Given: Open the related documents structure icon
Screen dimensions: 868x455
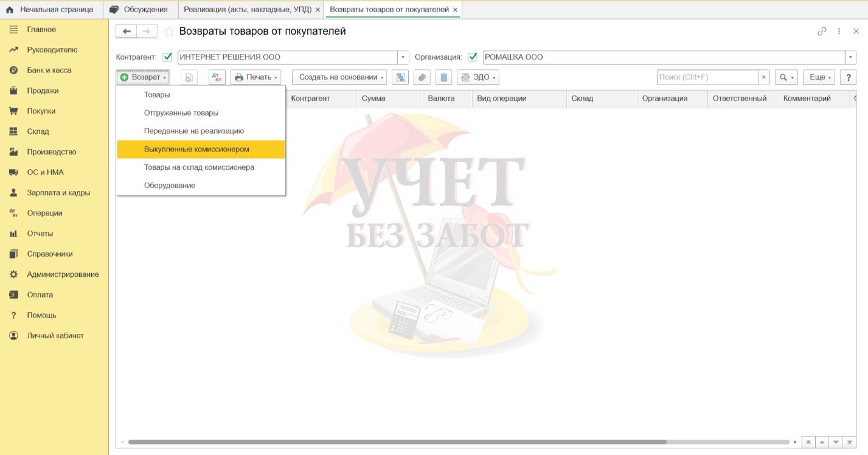Looking at the screenshot, I should click(x=400, y=77).
